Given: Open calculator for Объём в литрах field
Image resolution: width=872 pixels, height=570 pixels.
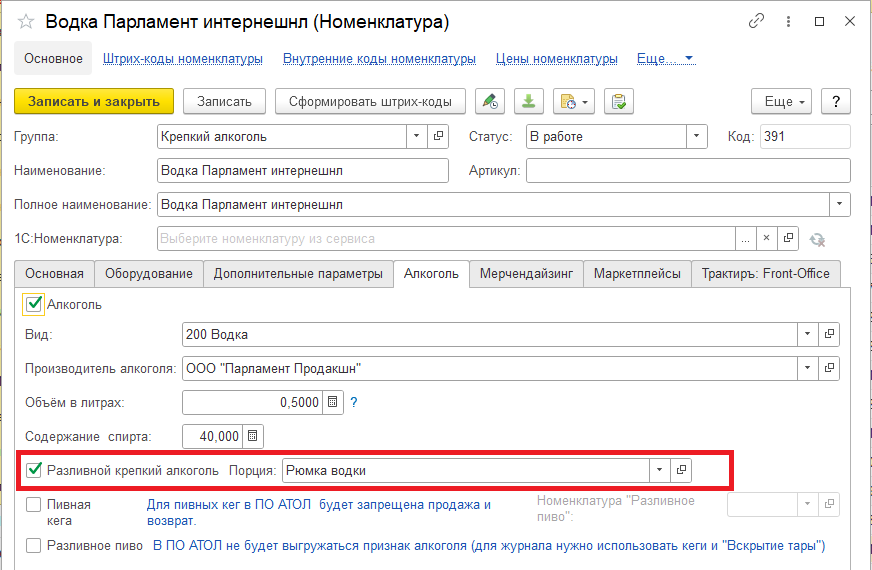Looking at the screenshot, I should pyautogui.click(x=335, y=403).
